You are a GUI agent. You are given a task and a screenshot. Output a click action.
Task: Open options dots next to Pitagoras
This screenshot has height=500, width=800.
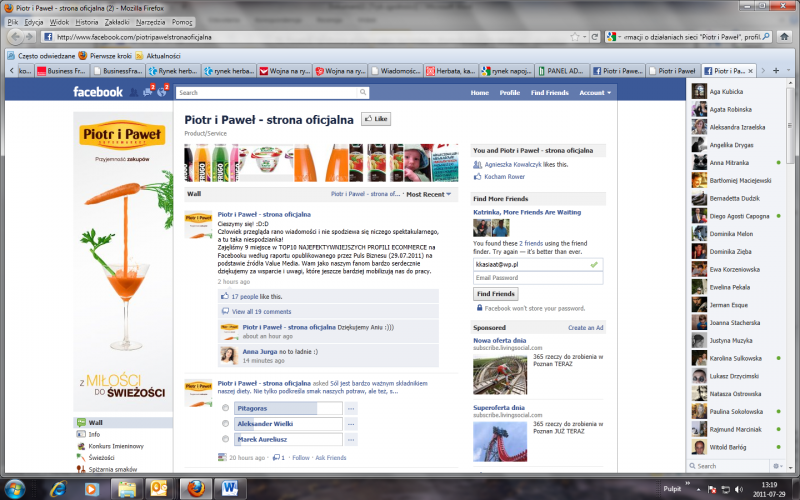pyautogui.click(x=351, y=408)
